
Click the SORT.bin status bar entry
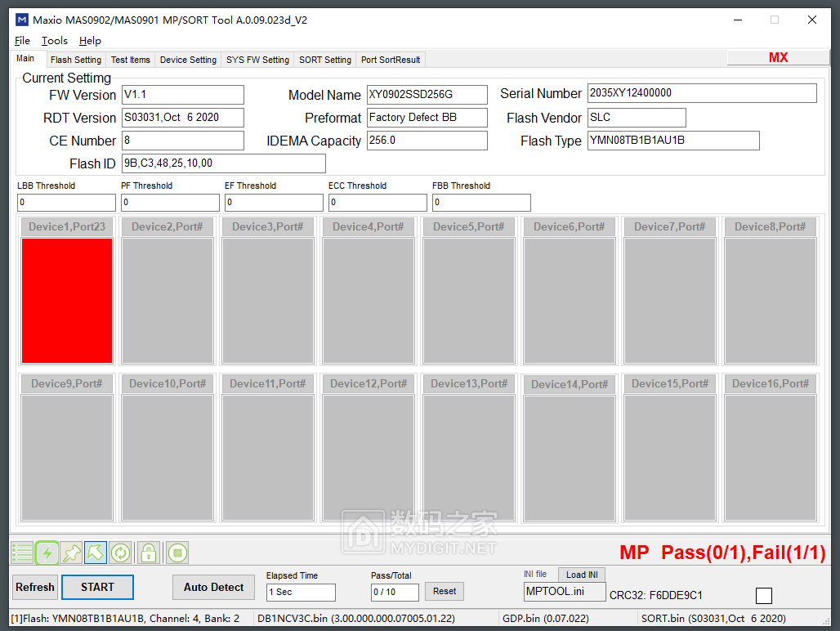[713, 619]
